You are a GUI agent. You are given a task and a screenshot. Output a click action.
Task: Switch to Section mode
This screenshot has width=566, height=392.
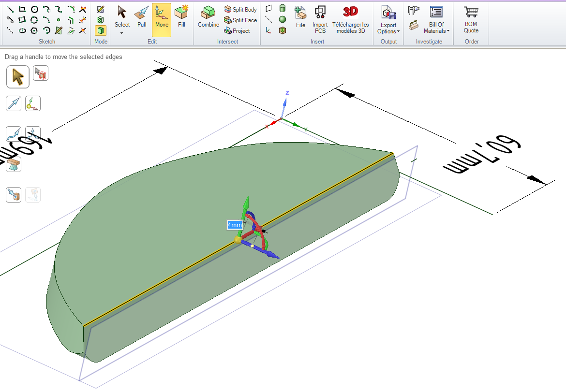(x=100, y=20)
